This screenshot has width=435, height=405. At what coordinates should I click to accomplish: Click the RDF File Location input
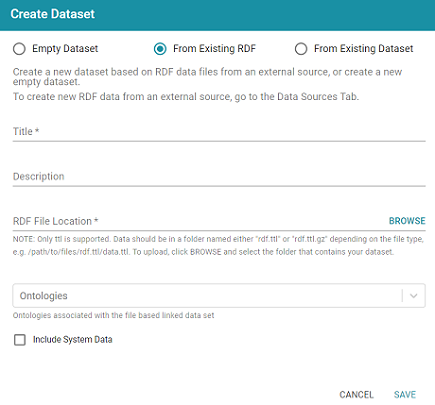(198, 221)
